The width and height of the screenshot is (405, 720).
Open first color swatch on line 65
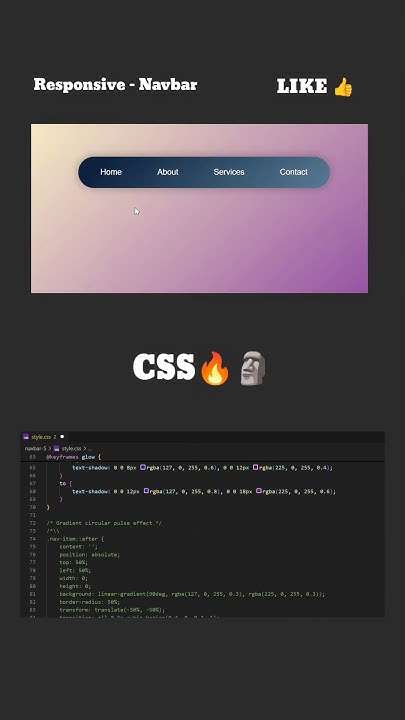click(143, 467)
